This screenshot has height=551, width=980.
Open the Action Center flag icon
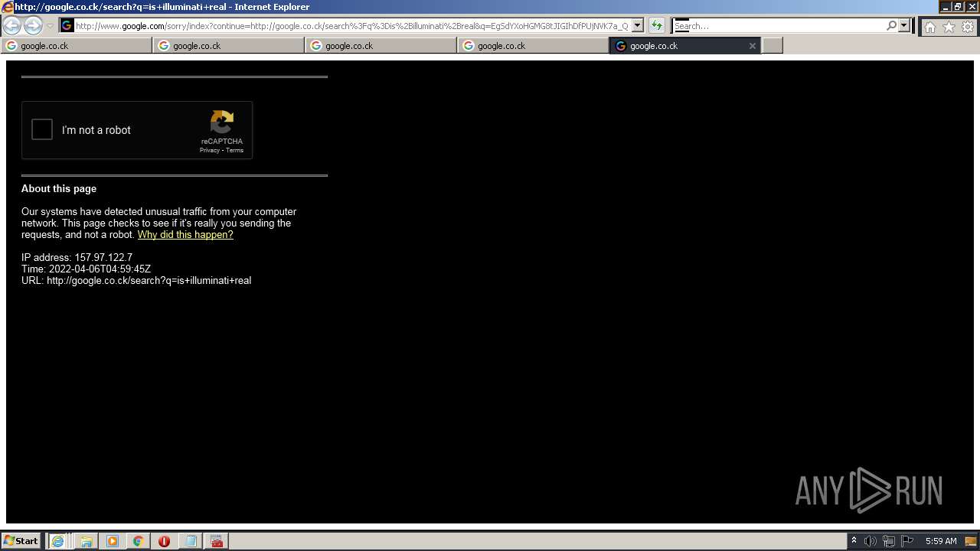(x=907, y=541)
